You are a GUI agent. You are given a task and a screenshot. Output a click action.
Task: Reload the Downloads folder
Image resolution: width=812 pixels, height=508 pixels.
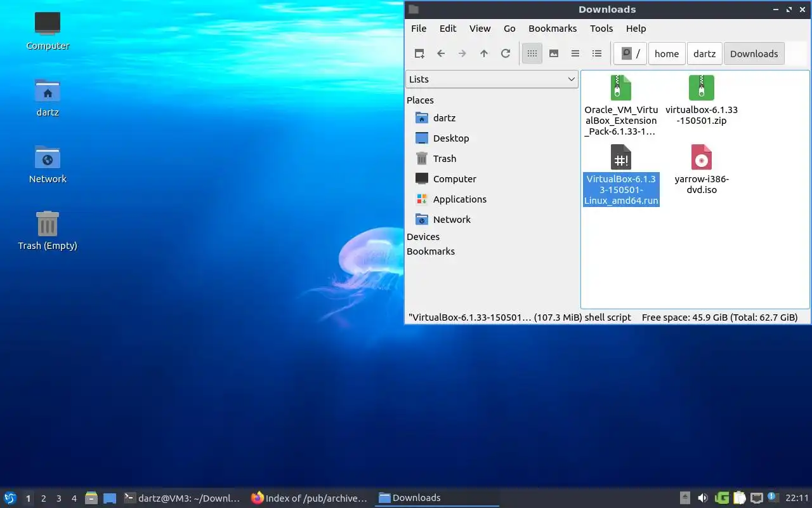tap(506, 54)
